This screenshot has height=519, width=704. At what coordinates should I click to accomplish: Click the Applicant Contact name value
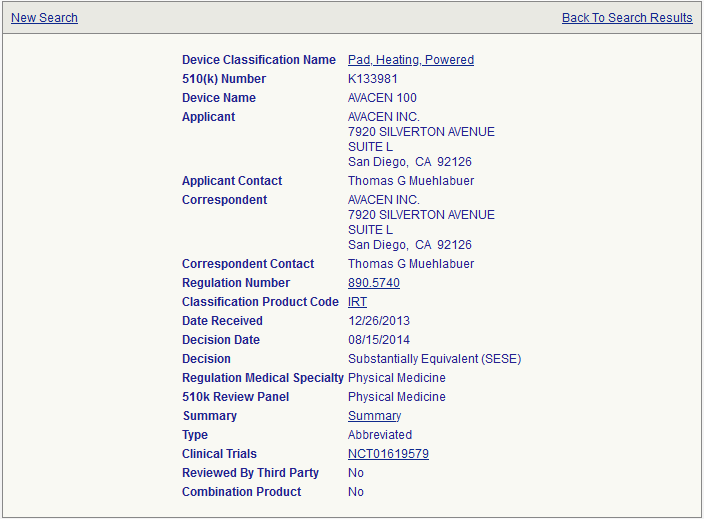pyautogui.click(x=410, y=181)
